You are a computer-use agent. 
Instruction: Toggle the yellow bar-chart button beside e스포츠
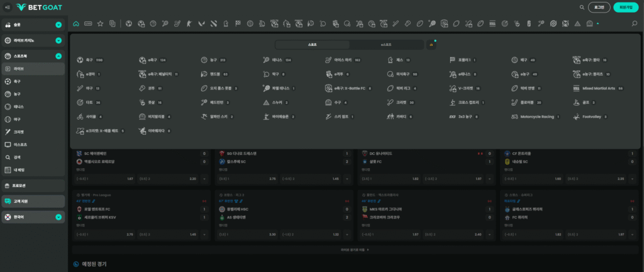pyautogui.click(x=430, y=45)
